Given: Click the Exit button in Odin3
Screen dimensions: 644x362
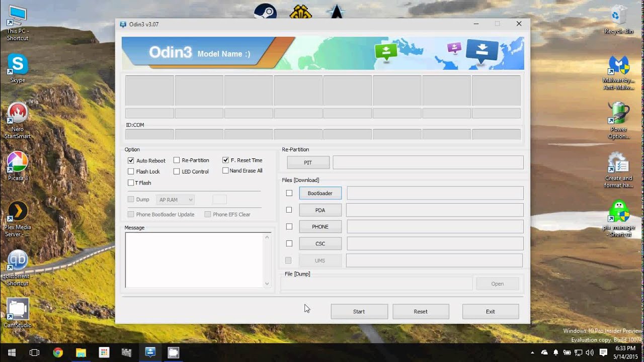Looking at the screenshot, I should pyautogui.click(x=491, y=311).
